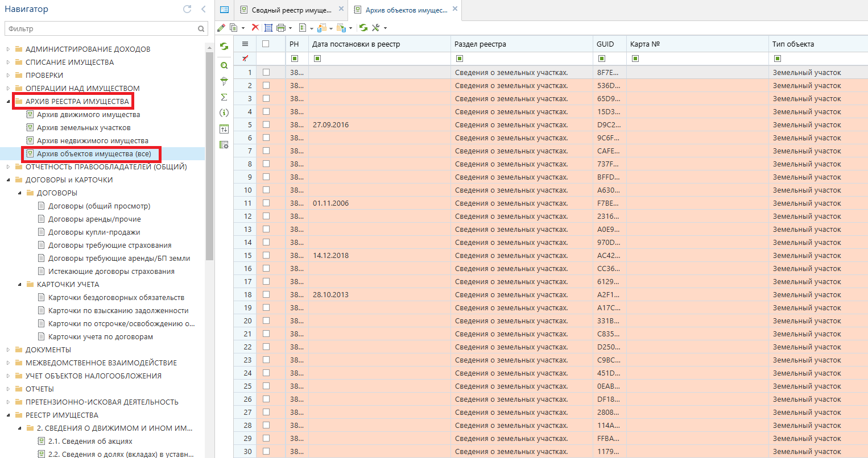Open 2.1. Сведения об акциях item

[x=90, y=441]
